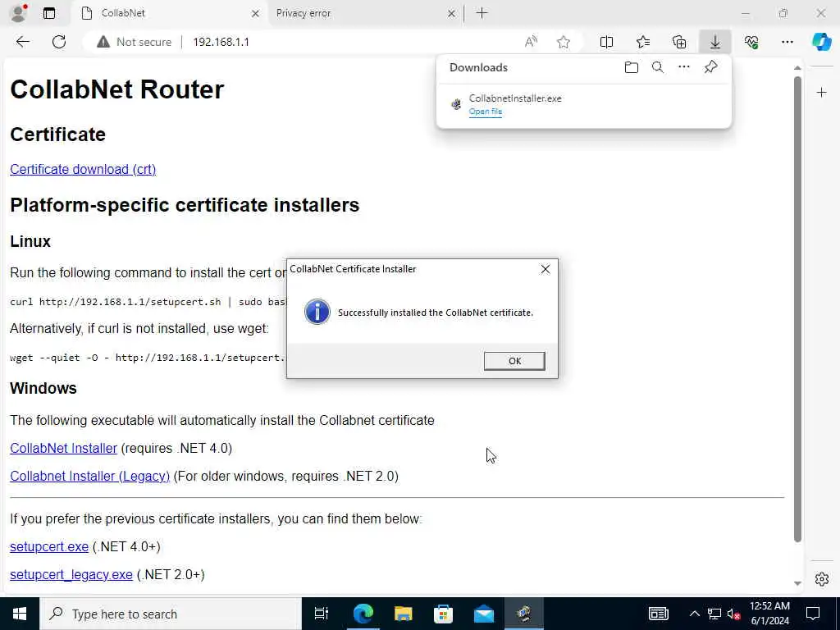This screenshot has width=840, height=630.
Task: Open more options in Downloads panel
Action: pos(684,67)
